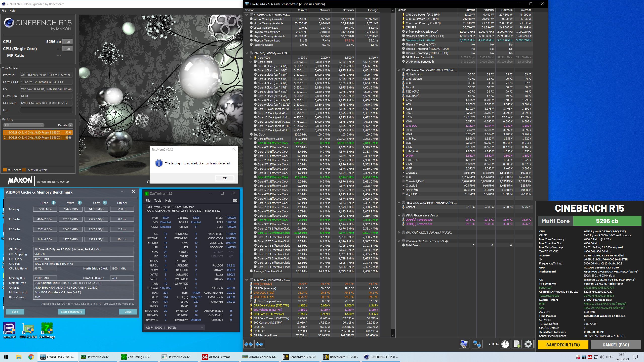This screenshot has height=362, width=644.
Task: Reset HWiNFO timer with clock icon
Action: (505, 344)
